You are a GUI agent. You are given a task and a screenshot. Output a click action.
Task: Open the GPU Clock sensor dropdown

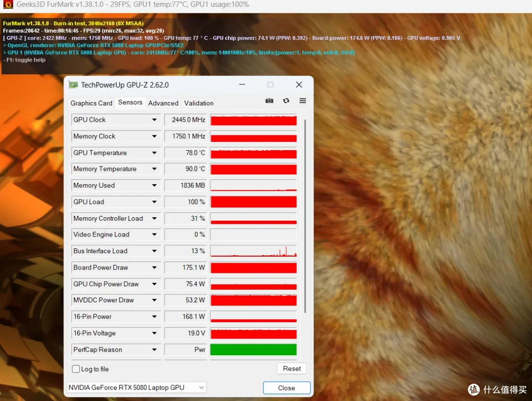(x=154, y=120)
